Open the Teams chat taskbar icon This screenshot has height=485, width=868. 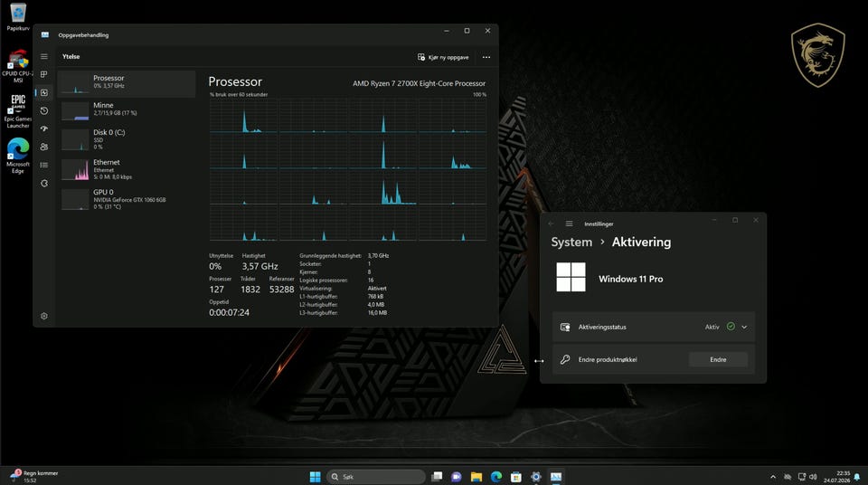pos(456,477)
